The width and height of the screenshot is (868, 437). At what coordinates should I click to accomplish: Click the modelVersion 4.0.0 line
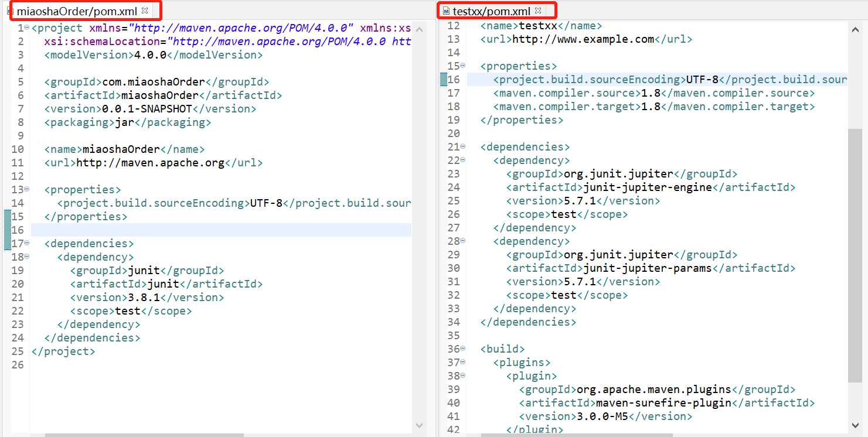pyautogui.click(x=153, y=55)
